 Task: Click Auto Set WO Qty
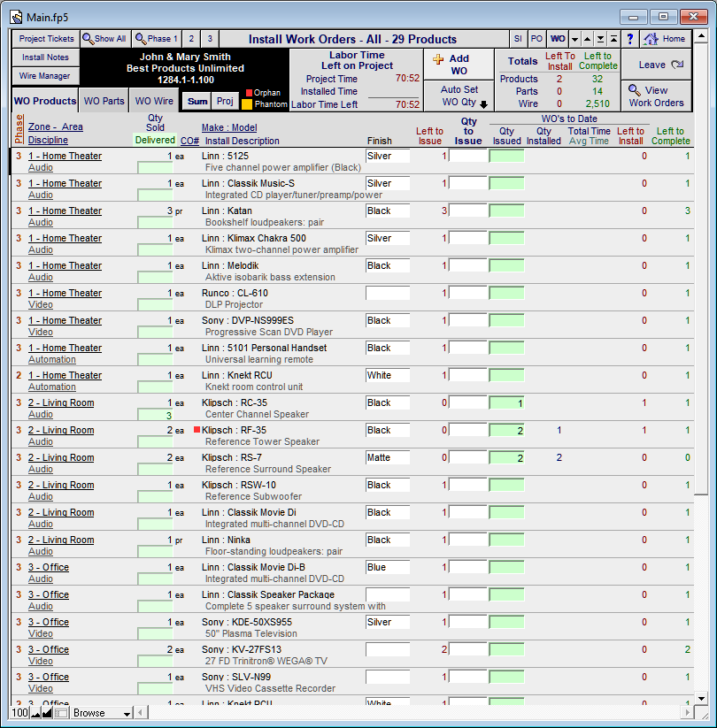459,96
